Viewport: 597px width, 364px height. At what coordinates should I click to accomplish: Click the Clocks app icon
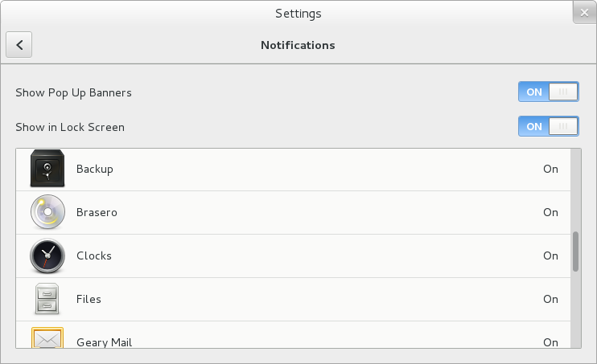(47, 256)
